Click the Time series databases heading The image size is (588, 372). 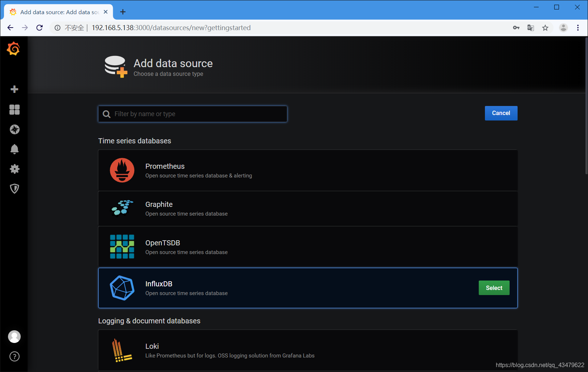click(x=135, y=141)
